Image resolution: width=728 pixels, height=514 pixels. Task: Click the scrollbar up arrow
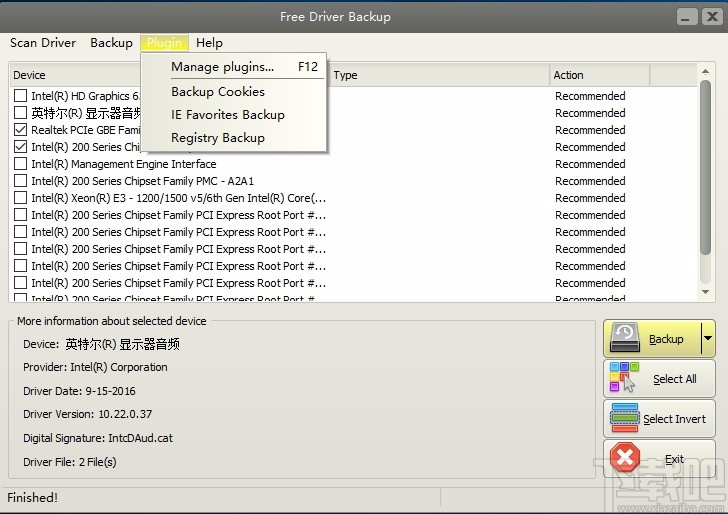pyautogui.click(x=705, y=72)
